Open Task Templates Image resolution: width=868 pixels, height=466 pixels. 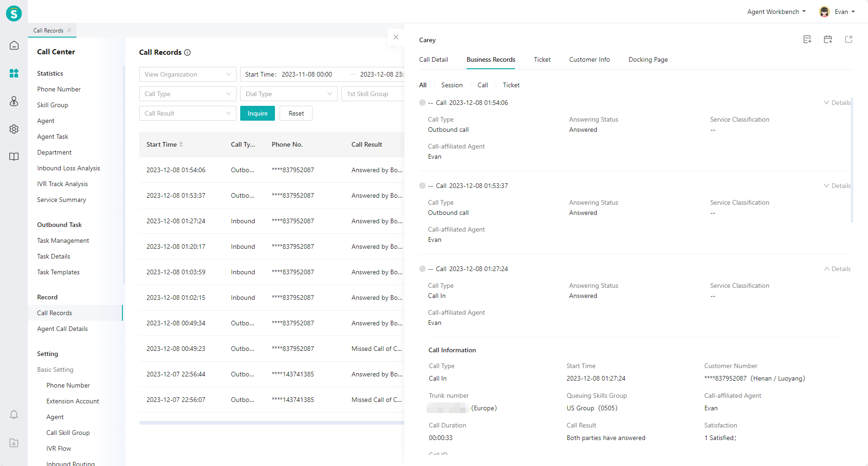[x=58, y=272]
